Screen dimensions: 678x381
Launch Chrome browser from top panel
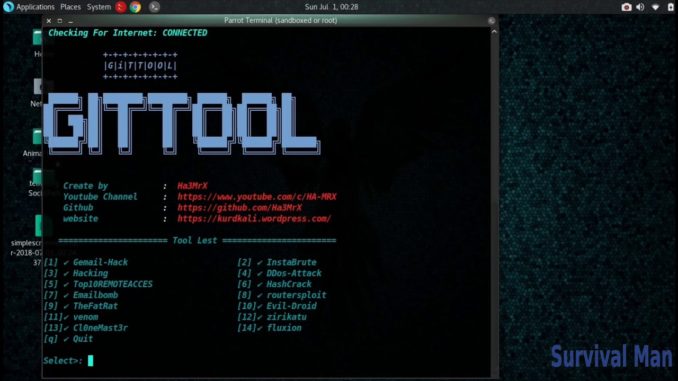135,7
